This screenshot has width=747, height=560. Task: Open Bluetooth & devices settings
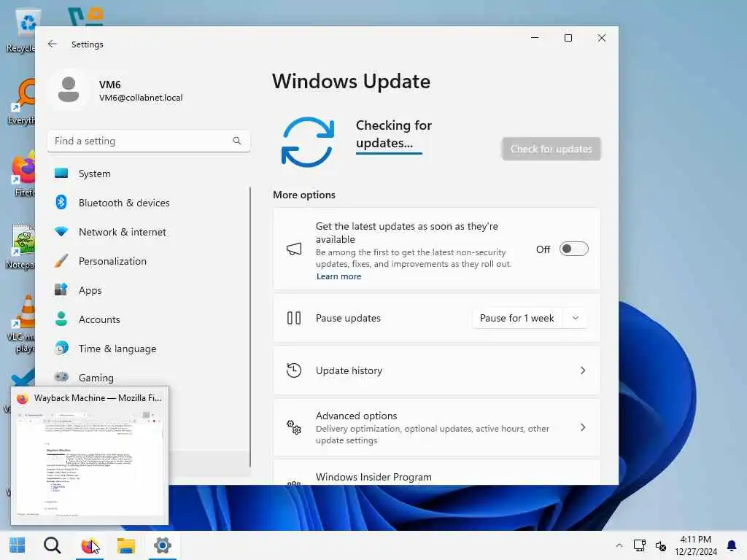click(x=149, y=203)
